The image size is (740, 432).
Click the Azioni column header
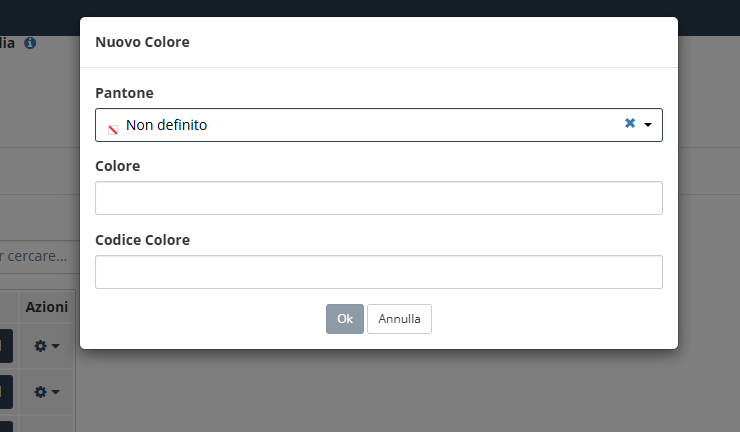click(47, 307)
